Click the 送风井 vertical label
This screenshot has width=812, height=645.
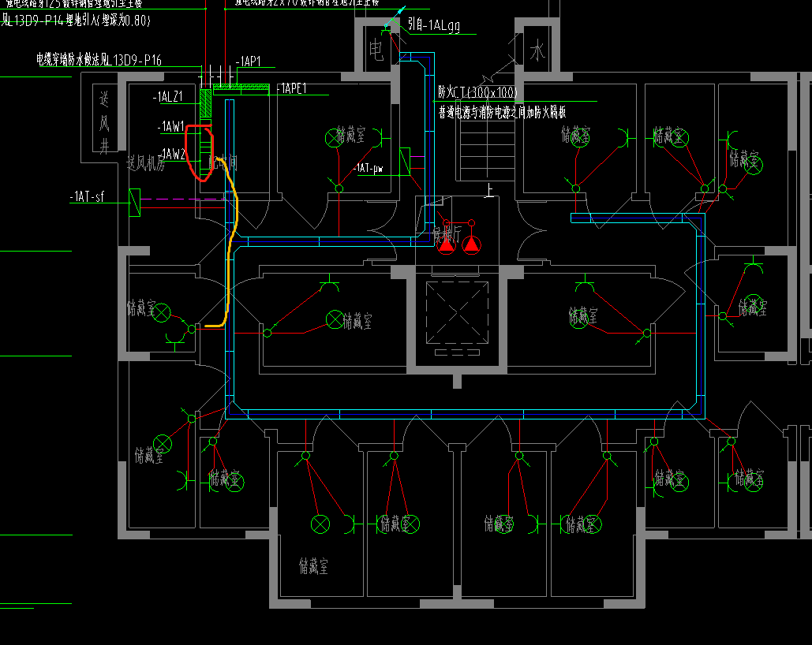(104, 122)
